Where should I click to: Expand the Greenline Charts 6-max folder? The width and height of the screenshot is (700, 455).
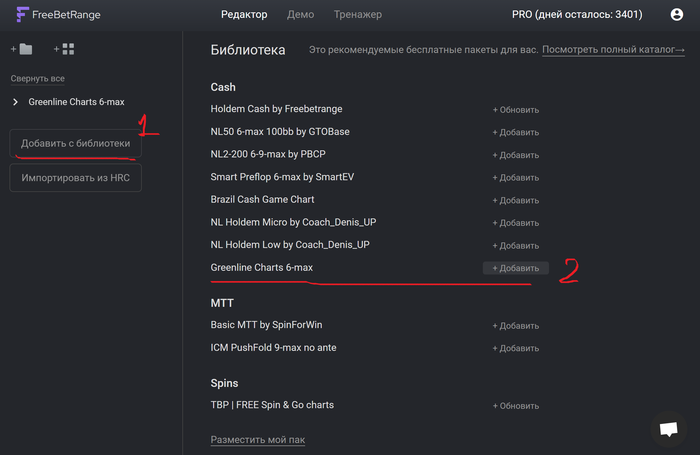pos(15,102)
